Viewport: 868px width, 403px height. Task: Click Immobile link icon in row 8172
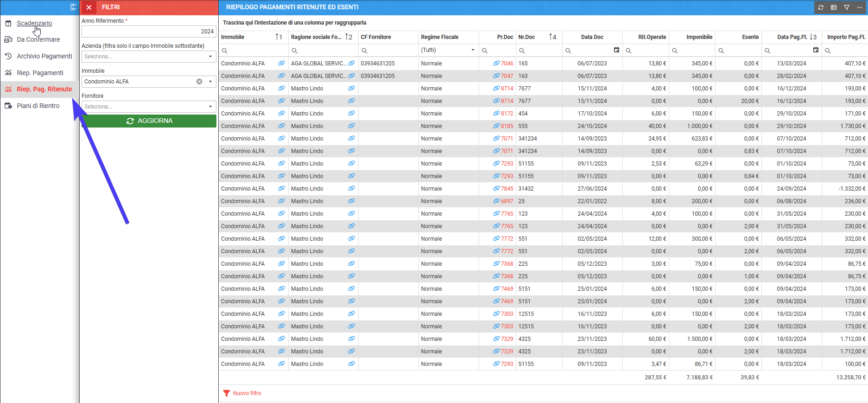click(x=281, y=113)
